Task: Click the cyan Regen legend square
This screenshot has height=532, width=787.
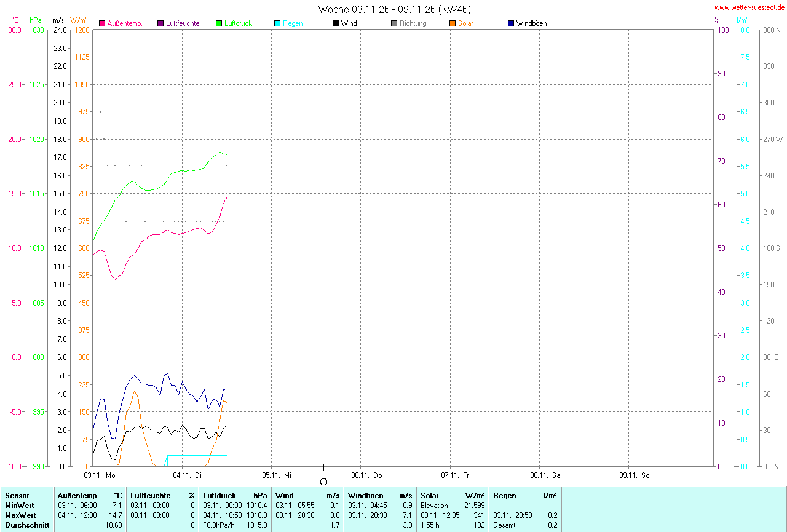Action: [277, 23]
